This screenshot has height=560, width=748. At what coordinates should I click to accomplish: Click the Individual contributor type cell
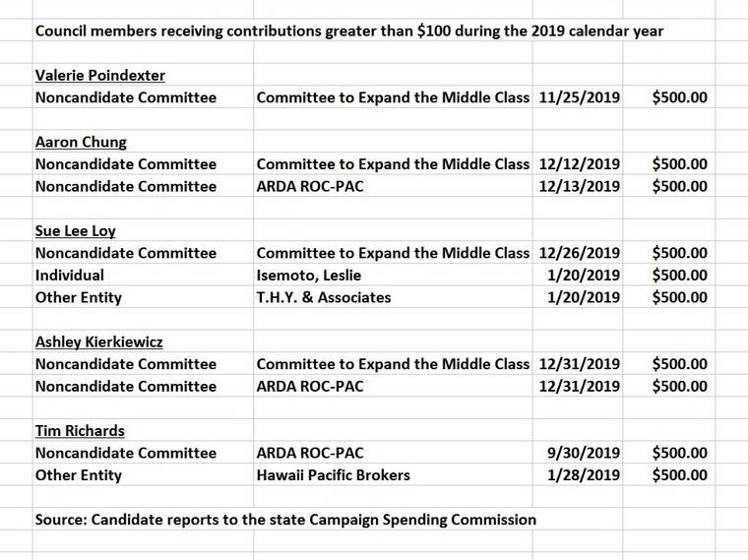point(70,275)
